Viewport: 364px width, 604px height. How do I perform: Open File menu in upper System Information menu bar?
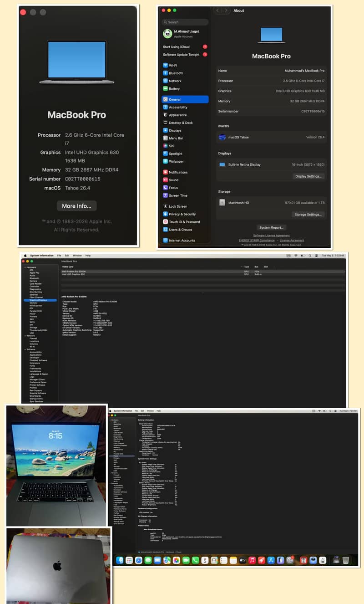(59, 256)
